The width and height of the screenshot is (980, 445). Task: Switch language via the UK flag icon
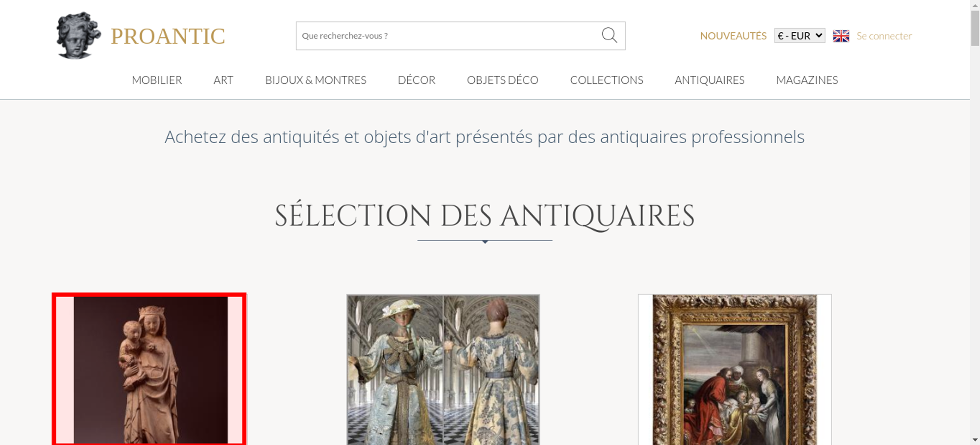tap(841, 36)
